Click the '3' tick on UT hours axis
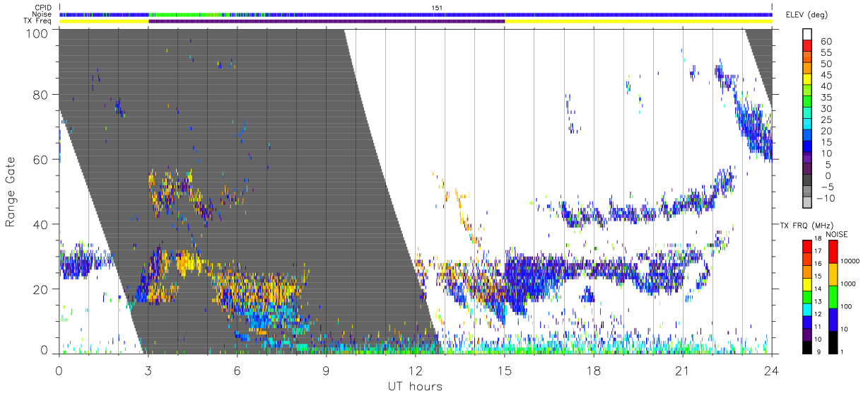Viewport: 868px width, 401px height. (148, 371)
